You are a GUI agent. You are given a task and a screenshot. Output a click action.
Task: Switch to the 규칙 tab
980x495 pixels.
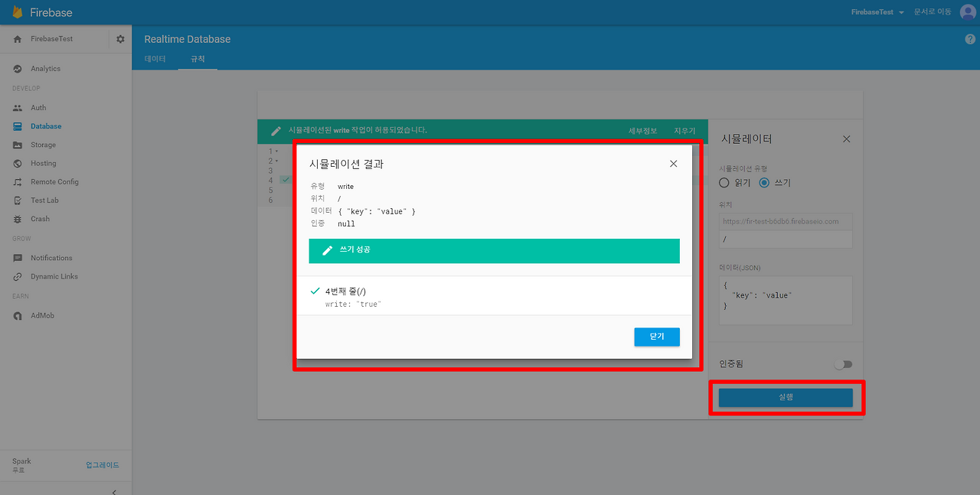[197, 58]
